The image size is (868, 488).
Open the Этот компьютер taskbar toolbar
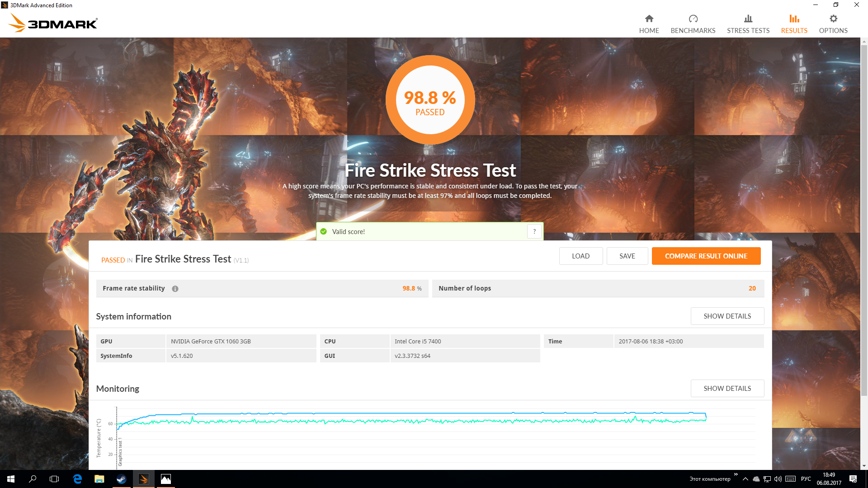tap(710, 479)
